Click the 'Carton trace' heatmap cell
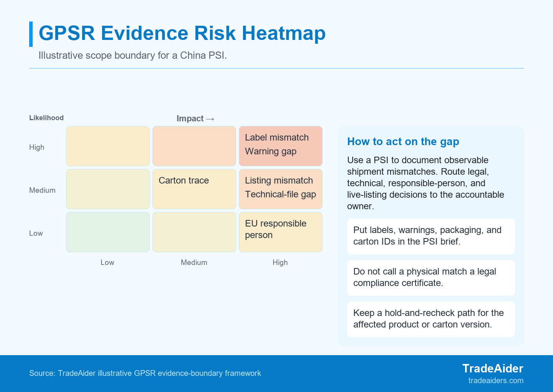553x392 pixels. [x=194, y=189]
